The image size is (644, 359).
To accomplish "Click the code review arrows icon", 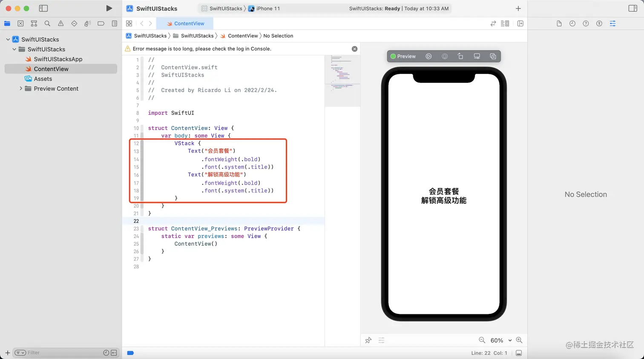I will pos(493,23).
